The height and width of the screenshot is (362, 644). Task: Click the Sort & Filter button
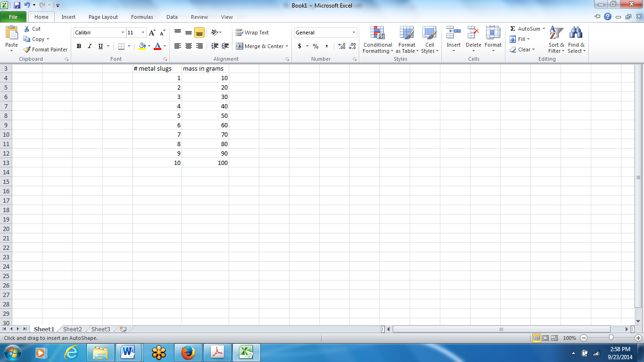point(556,41)
